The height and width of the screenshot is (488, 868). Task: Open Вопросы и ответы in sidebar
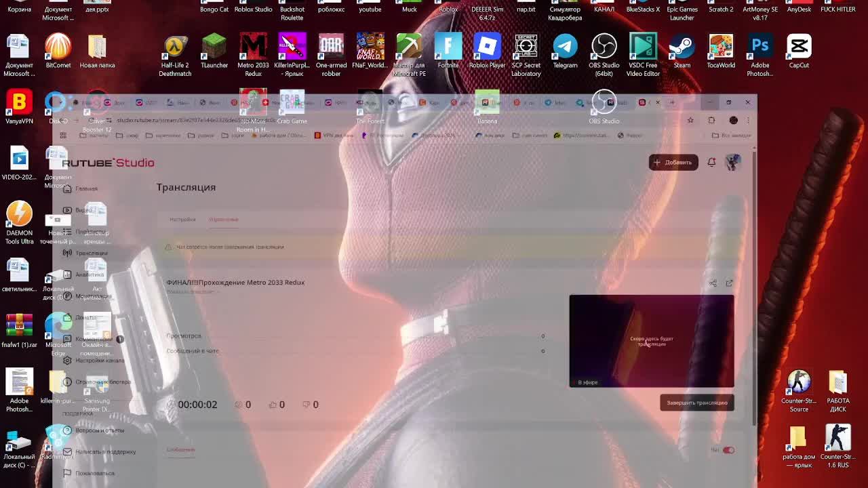pyautogui.click(x=94, y=430)
